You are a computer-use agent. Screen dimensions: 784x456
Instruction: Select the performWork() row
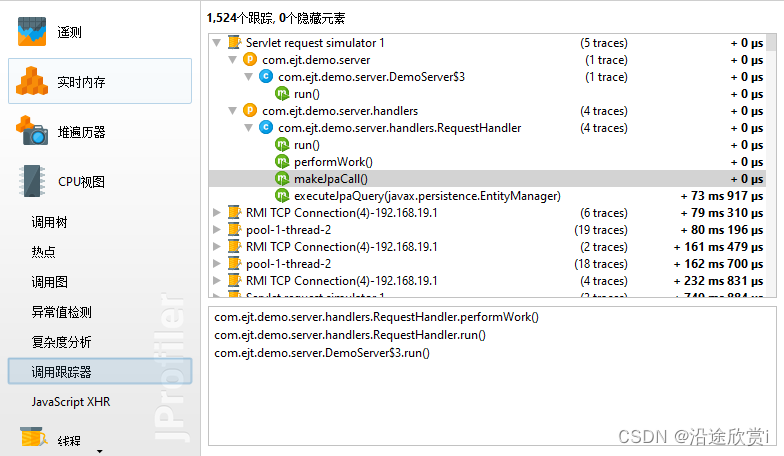tap(488, 162)
